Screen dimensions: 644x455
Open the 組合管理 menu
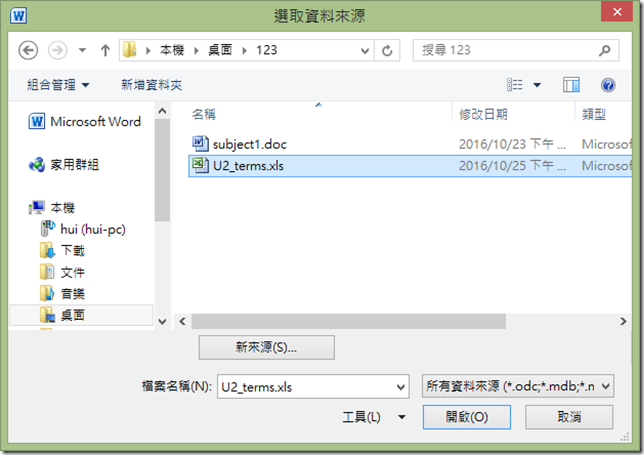(58, 85)
